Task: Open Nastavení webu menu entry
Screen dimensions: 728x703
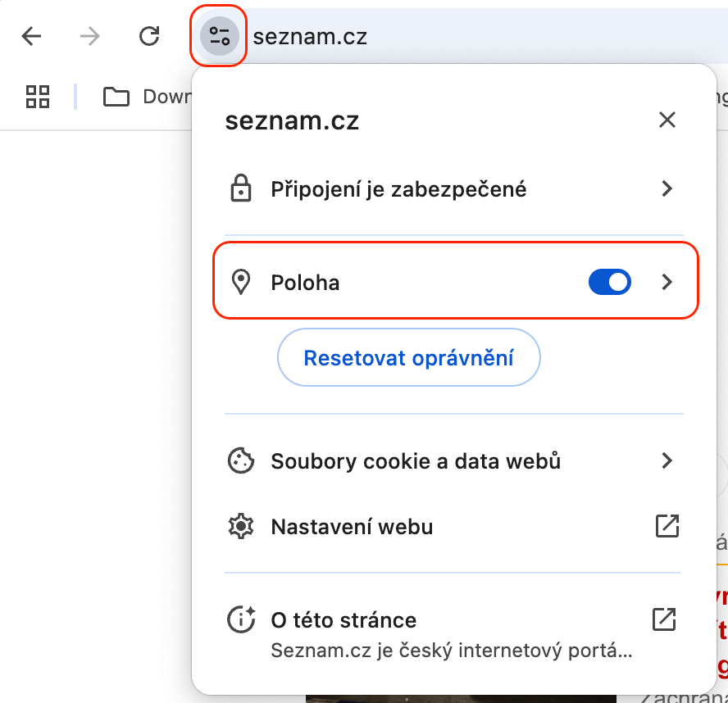Action: pos(352,526)
